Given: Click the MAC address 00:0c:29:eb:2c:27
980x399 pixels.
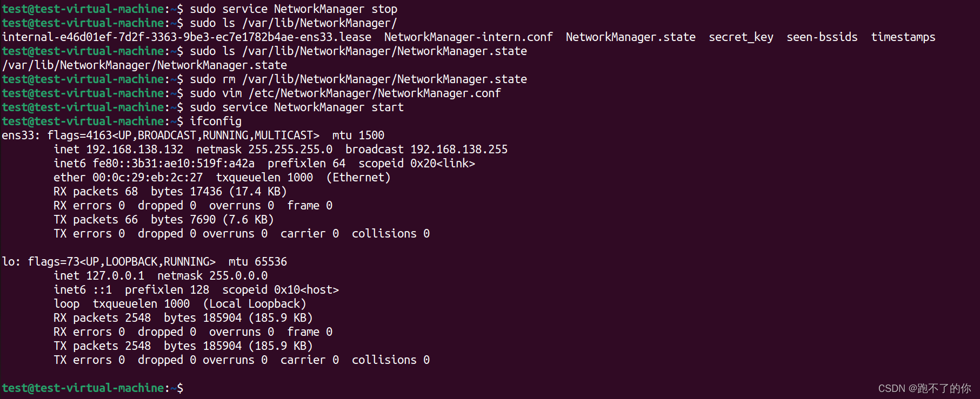Looking at the screenshot, I should (x=148, y=178).
